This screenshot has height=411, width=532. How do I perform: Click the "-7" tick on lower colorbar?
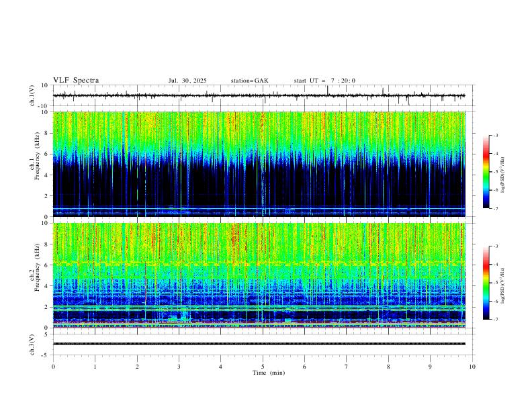(x=496, y=320)
